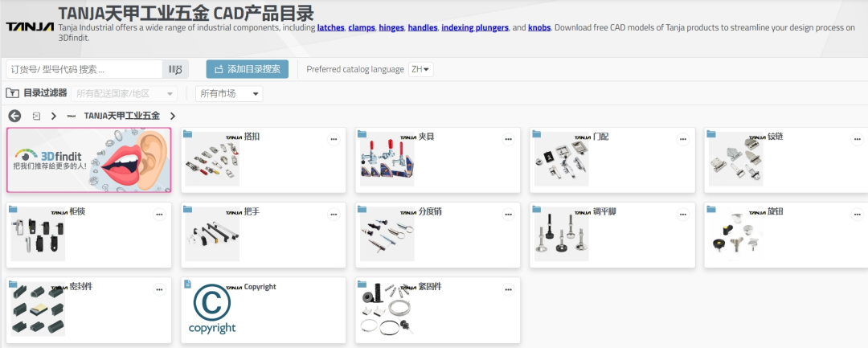Image resolution: width=868 pixels, height=348 pixels.
Task: Click the catalog root icon in breadcrumb
Action: click(x=36, y=117)
